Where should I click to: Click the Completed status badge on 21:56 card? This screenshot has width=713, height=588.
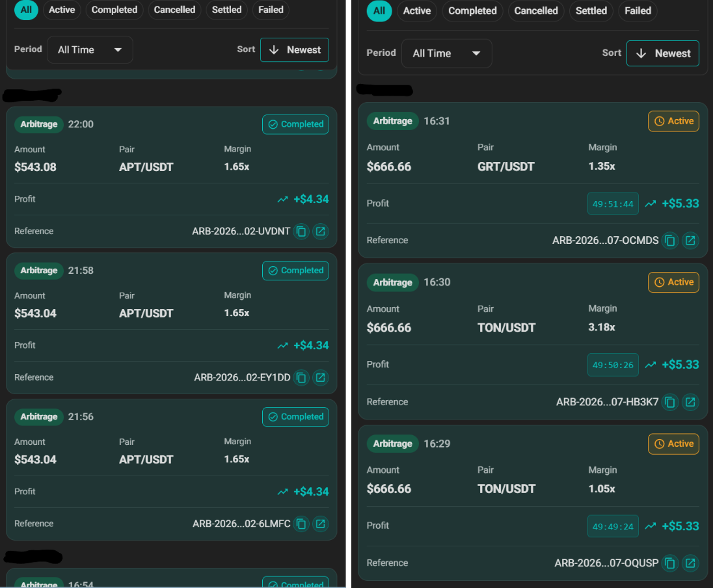coord(295,416)
